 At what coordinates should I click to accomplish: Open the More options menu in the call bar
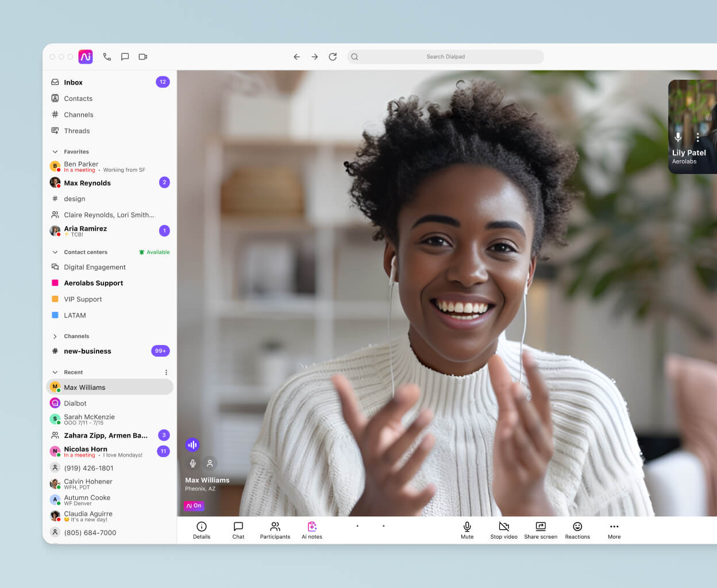click(x=614, y=529)
